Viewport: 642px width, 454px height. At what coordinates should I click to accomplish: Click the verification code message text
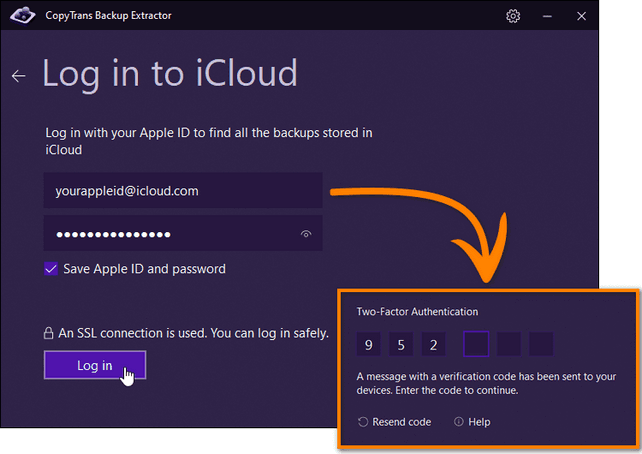click(x=486, y=383)
